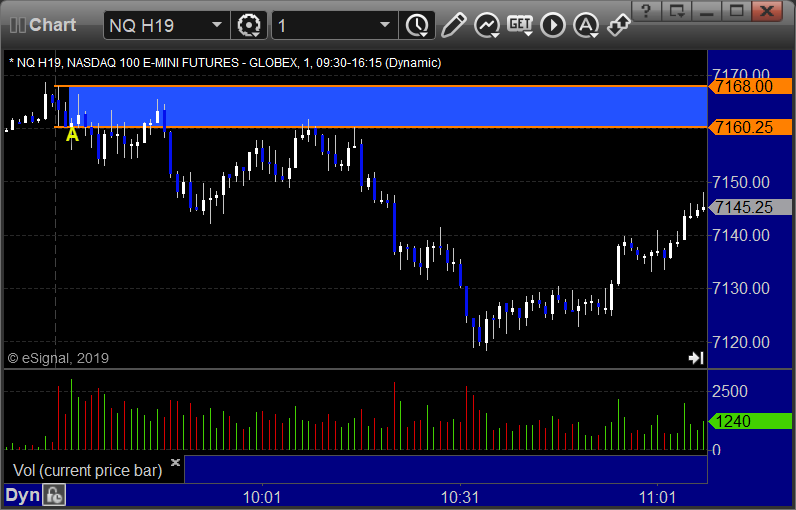Click the 11:01 time axis label
Screen dimensions: 796x510
pyautogui.click(x=658, y=497)
